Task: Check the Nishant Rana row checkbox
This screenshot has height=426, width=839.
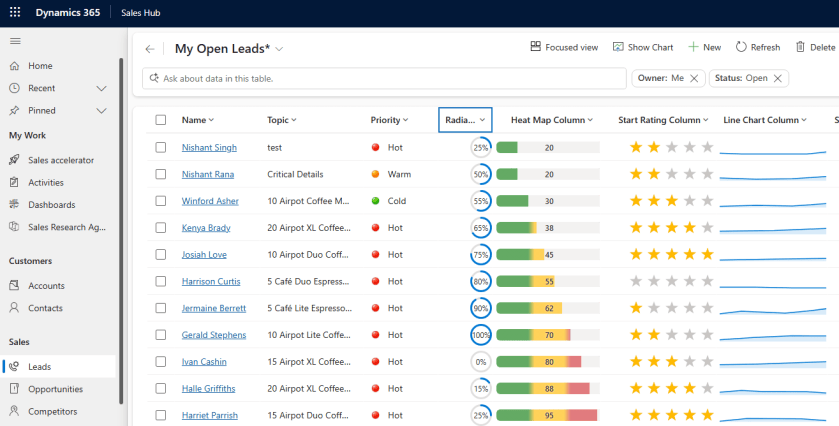Action: coord(161,174)
